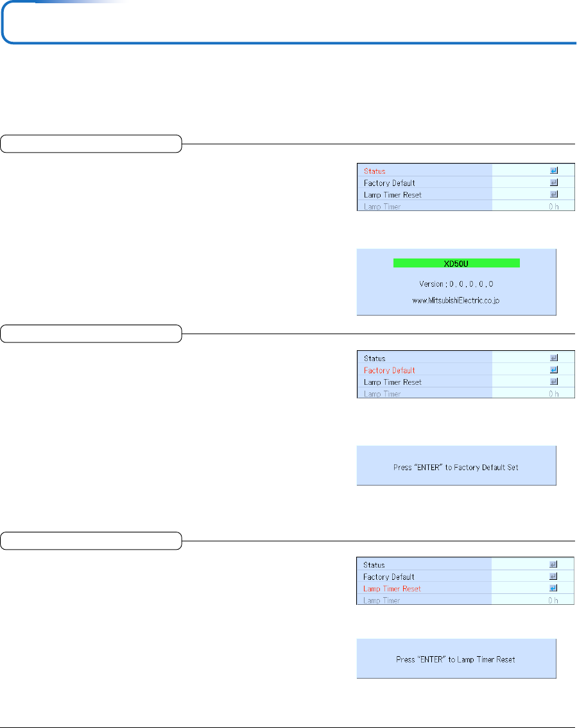This screenshot has height=728, width=577.
Task: Click the "Press ENTER to Factory Default Set" message
Action: (456, 468)
